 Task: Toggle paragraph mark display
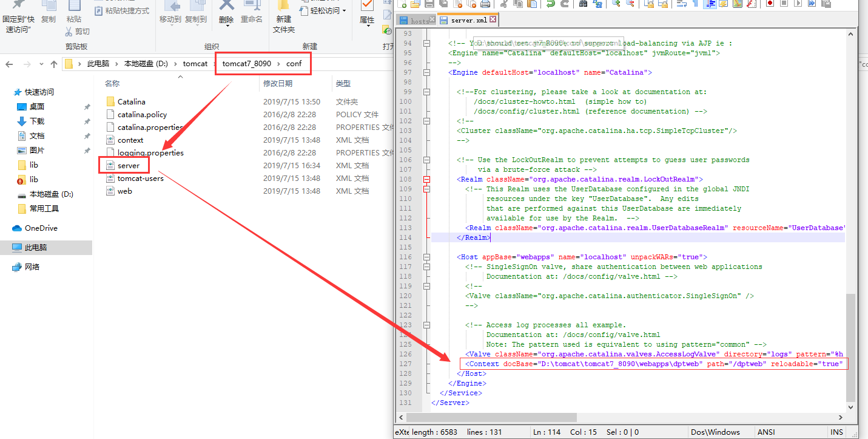click(696, 5)
